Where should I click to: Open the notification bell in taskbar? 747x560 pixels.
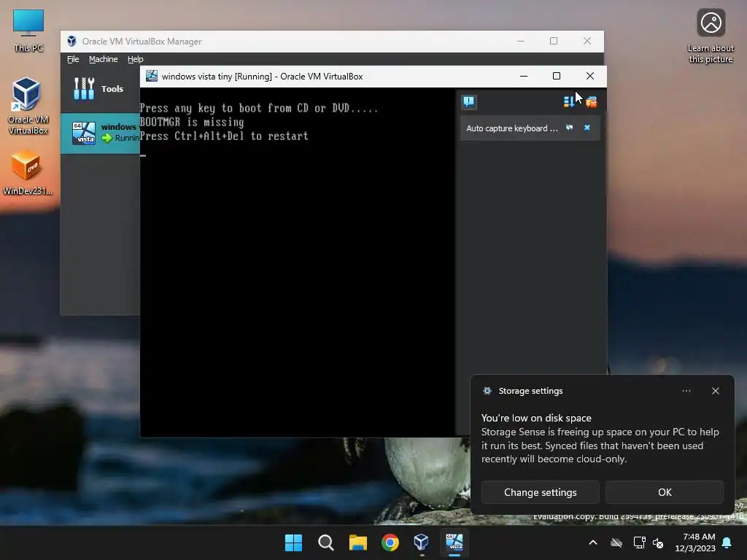point(727,542)
